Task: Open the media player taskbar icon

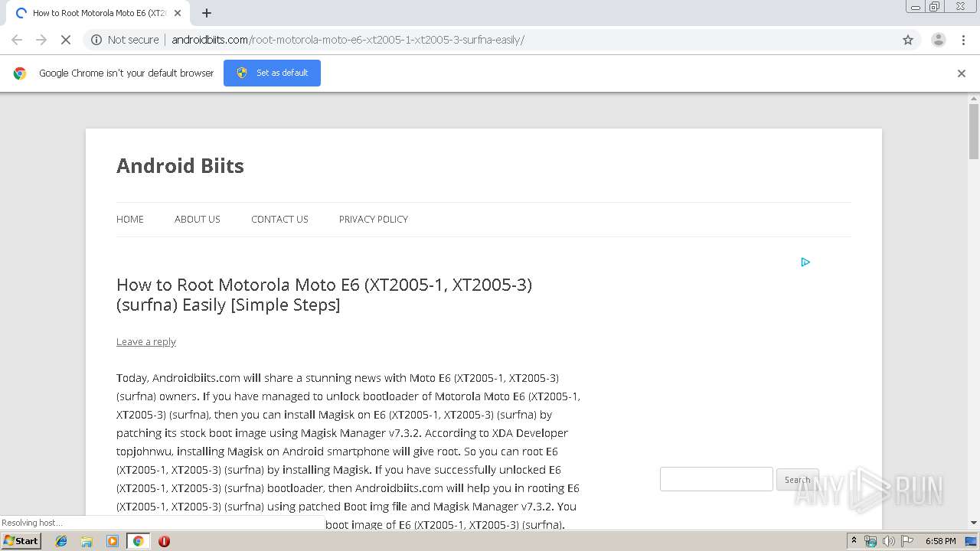Action: [x=113, y=541]
